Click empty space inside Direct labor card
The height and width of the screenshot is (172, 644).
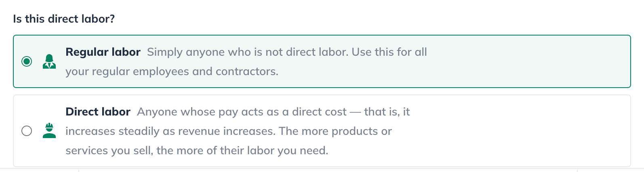click(525, 131)
